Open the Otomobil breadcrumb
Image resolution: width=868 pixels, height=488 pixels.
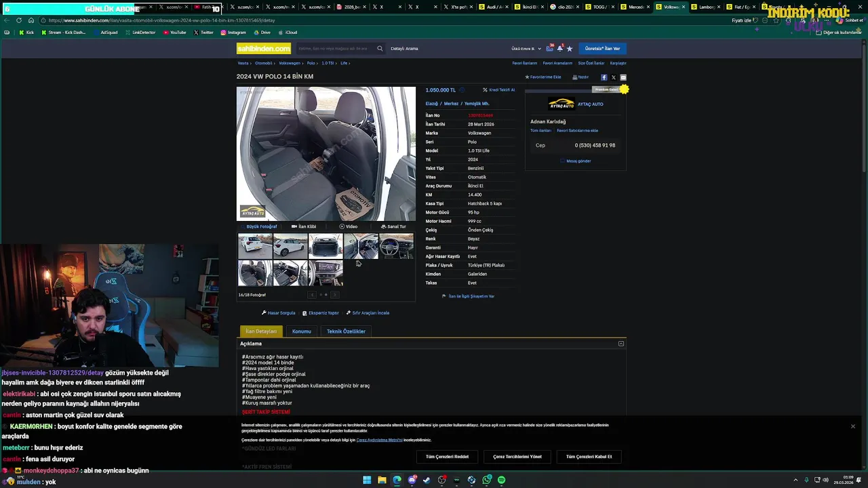tap(263, 63)
